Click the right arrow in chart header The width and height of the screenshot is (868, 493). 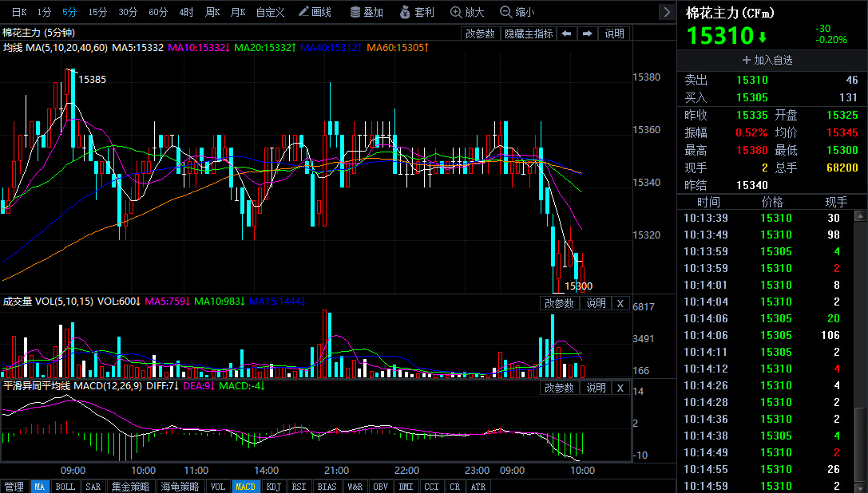[x=588, y=34]
